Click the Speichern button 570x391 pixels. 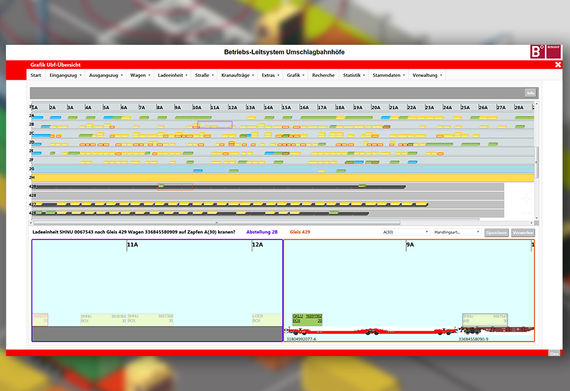(x=497, y=233)
